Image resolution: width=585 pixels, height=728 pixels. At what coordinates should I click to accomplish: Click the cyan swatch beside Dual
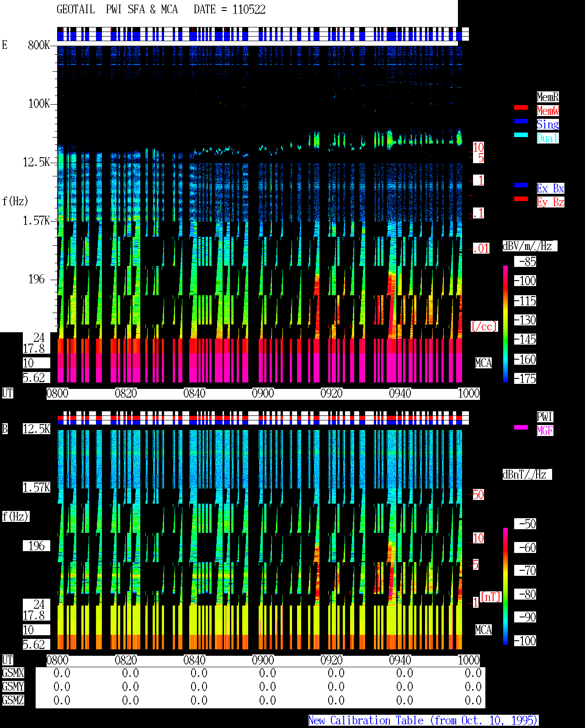521,135
